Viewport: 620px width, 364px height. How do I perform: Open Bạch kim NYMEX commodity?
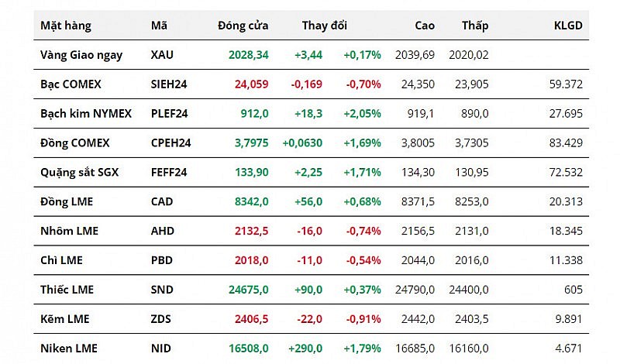86,114
